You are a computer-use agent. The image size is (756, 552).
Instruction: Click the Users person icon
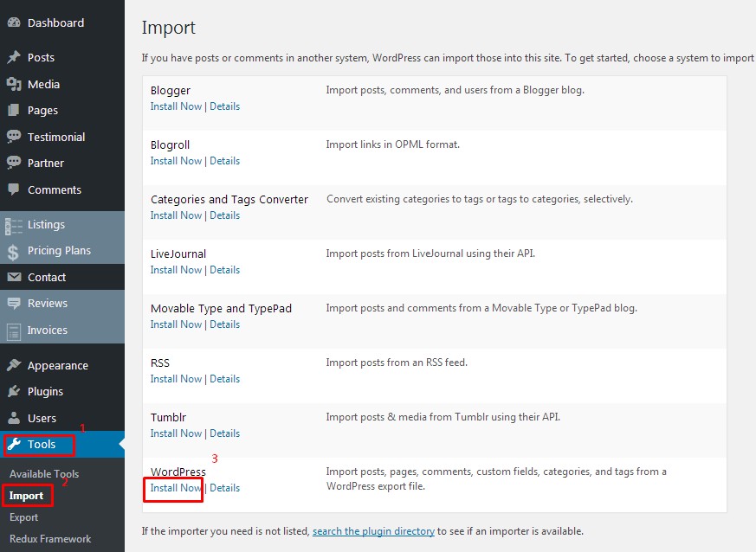click(14, 418)
